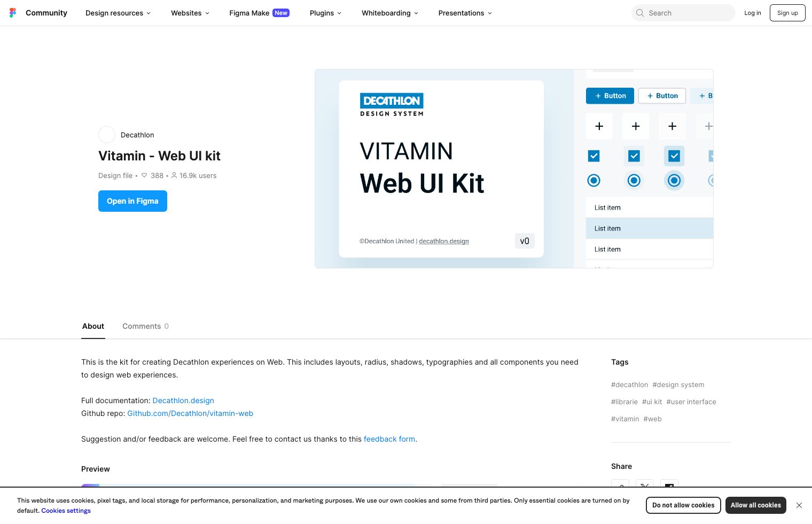Follow the Decathlon.design documentation link
The width and height of the screenshot is (812, 524).
(183, 400)
